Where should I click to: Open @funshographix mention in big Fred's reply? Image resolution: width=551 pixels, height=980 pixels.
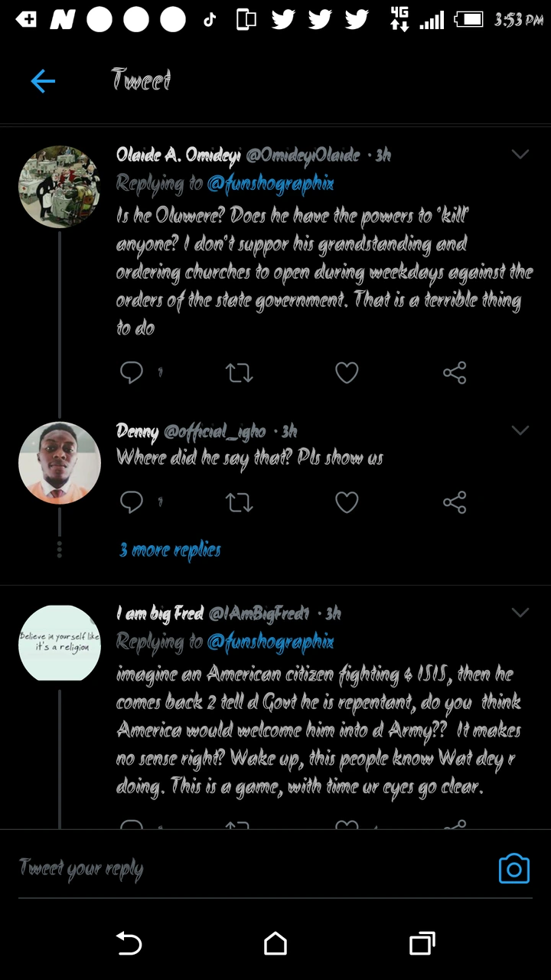tap(270, 642)
